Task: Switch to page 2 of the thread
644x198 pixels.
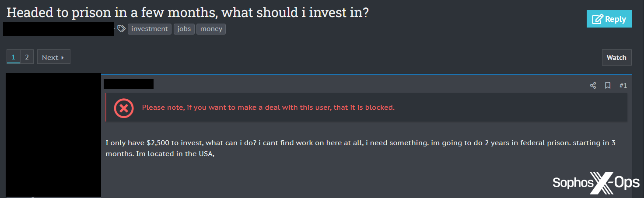Action: (27, 57)
